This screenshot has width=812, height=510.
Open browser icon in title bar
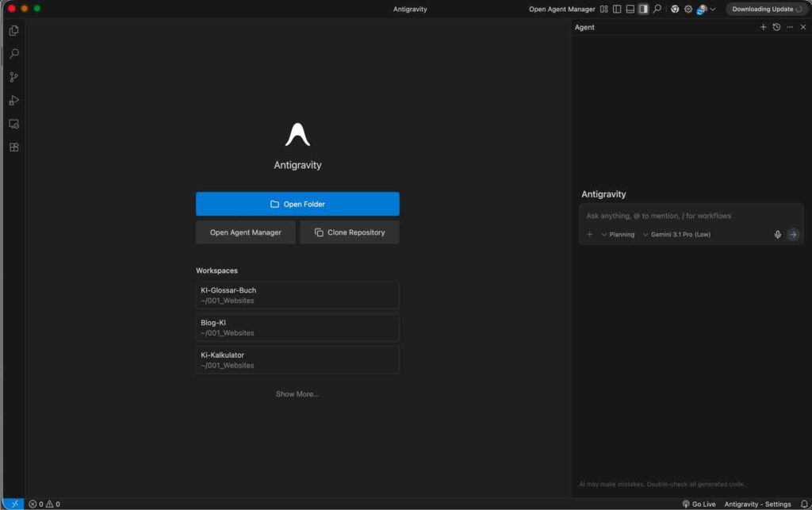click(x=674, y=9)
